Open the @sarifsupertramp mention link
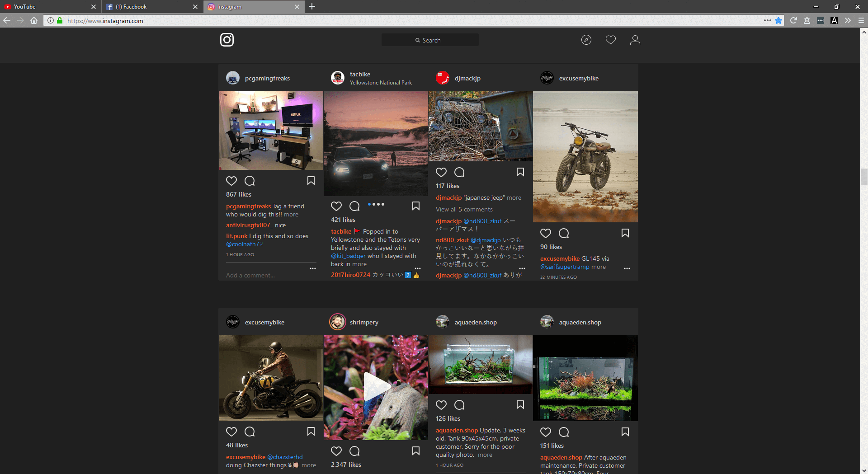Screen dimensions: 868x474 click(565, 267)
